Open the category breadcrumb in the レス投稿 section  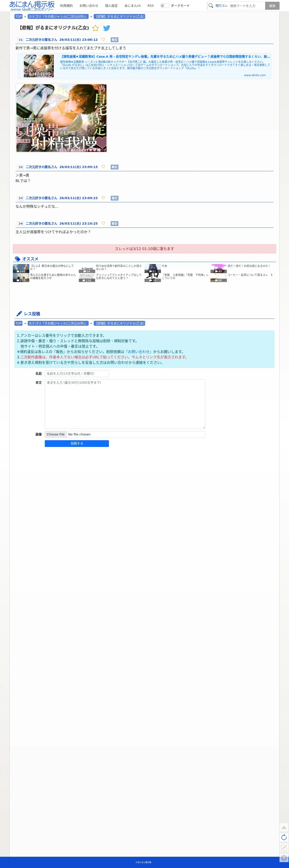pyautogui.click(x=58, y=323)
